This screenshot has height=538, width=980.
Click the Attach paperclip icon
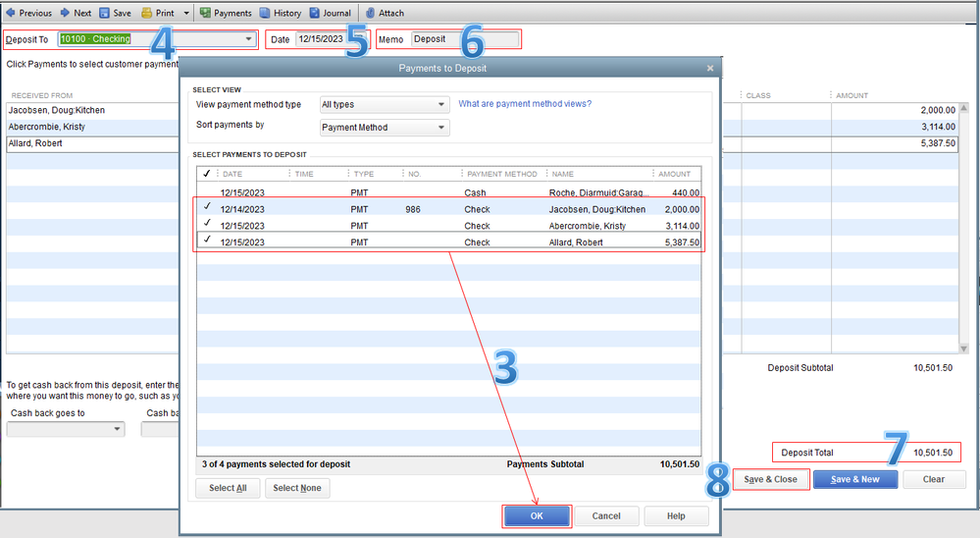[x=370, y=14]
